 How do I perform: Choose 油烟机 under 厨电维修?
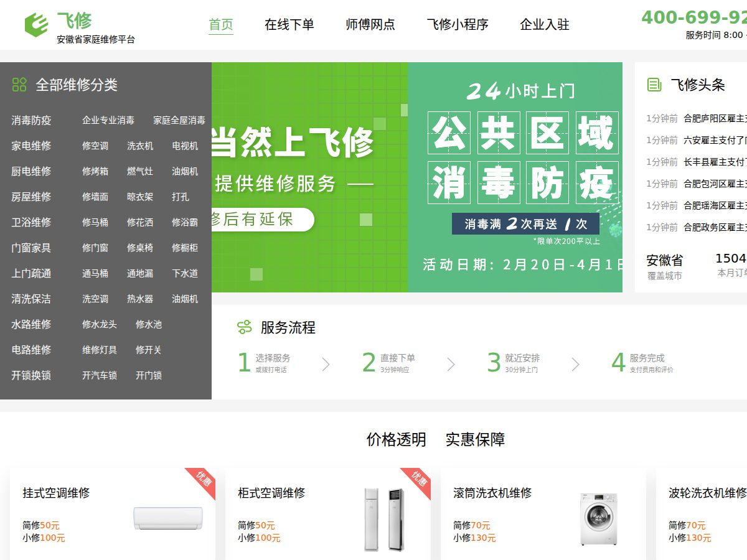185,171
